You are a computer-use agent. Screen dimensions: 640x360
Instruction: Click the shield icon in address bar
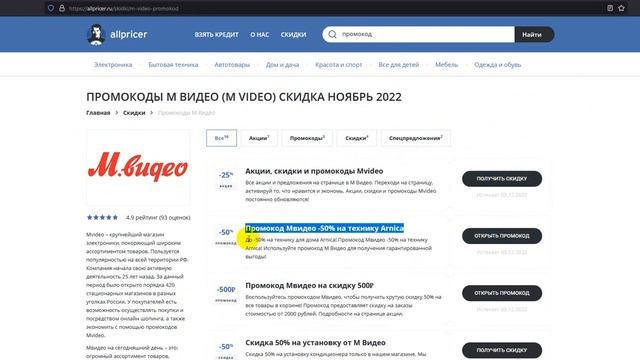(51, 8)
